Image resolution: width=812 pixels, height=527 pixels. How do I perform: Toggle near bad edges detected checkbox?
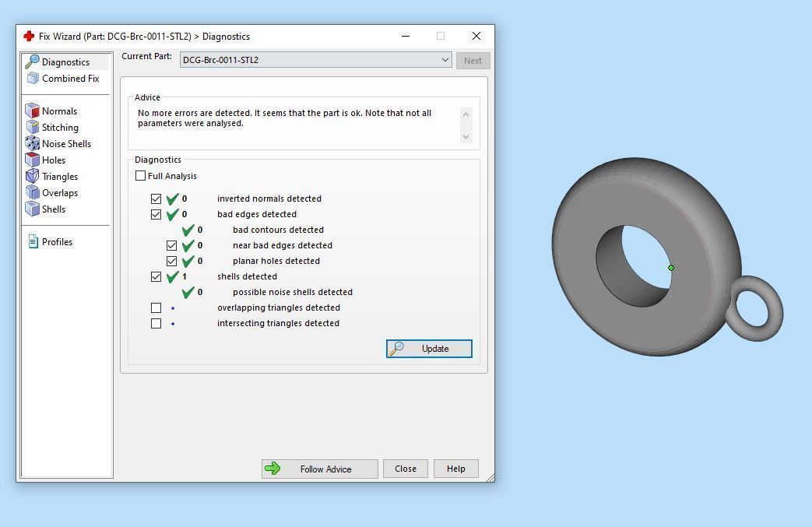pyautogui.click(x=171, y=245)
